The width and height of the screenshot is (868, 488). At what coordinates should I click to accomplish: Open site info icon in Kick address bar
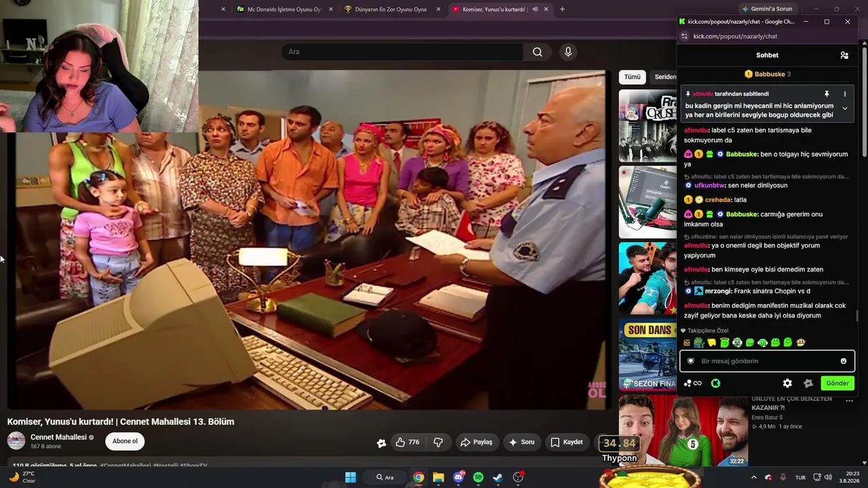click(x=684, y=37)
